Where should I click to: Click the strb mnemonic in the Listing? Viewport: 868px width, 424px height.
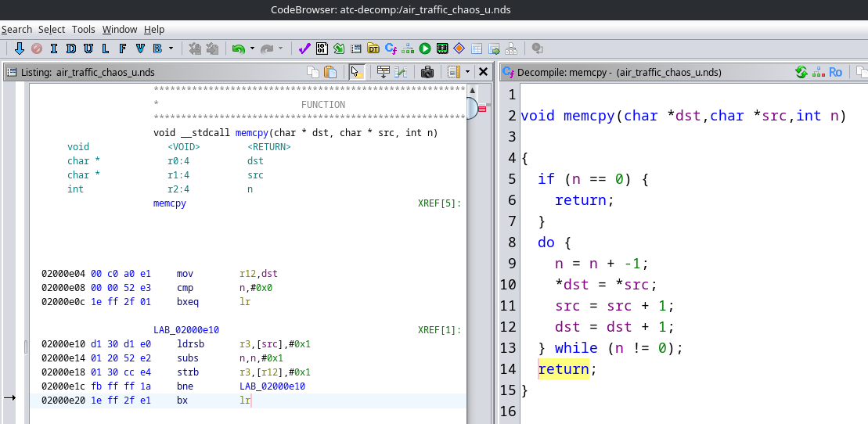pos(188,372)
